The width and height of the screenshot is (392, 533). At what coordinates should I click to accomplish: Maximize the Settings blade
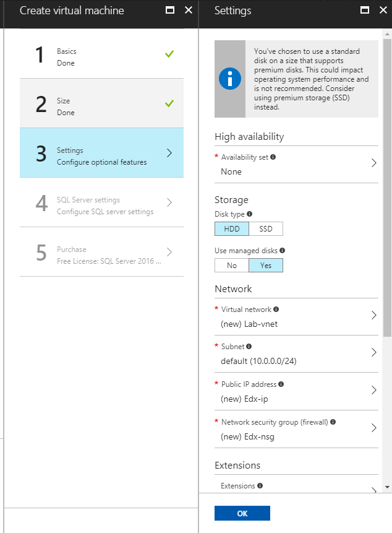point(365,10)
